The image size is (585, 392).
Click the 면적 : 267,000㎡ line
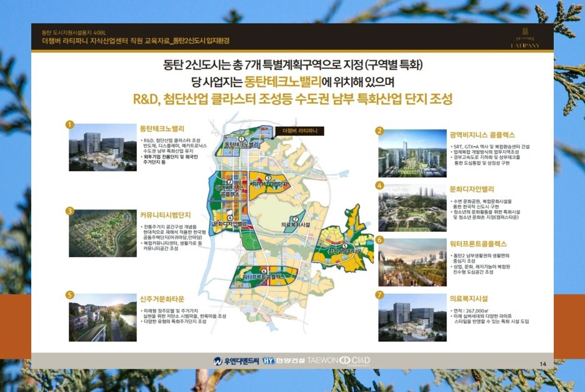470,311
